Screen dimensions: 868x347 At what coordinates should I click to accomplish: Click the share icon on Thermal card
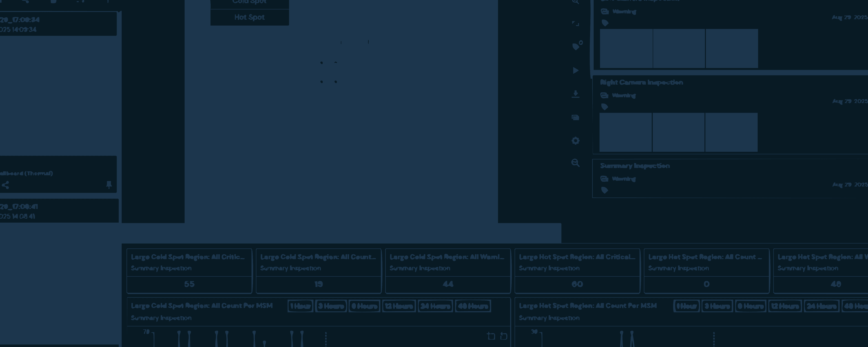pos(5,185)
